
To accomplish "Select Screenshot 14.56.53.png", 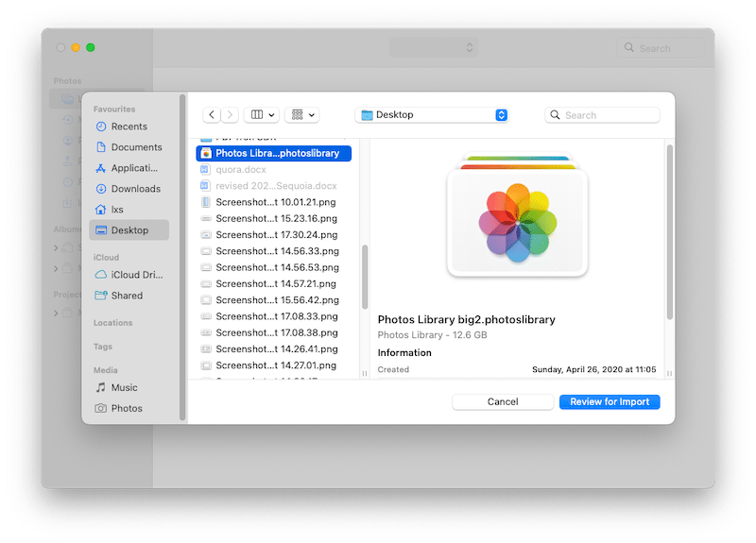I will [x=273, y=267].
